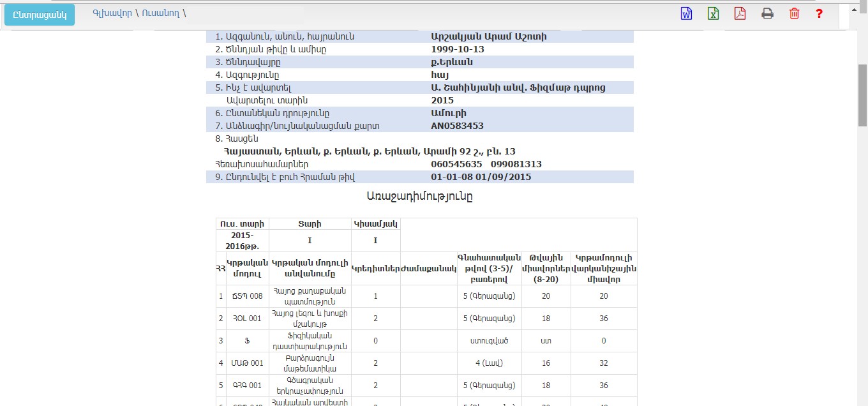Click the Կրեդիտներ column header
The width and height of the screenshot is (868, 406).
click(x=375, y=268)
